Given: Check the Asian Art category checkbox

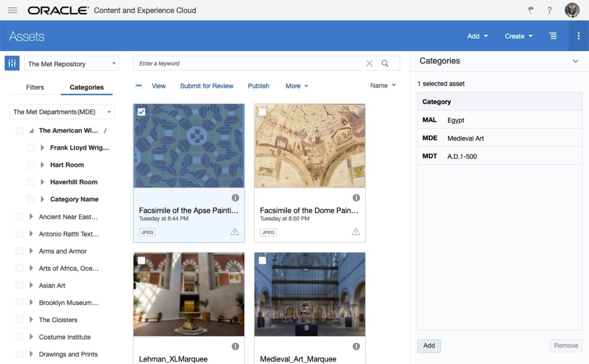Looking at the screenshot, I should 20,286.
